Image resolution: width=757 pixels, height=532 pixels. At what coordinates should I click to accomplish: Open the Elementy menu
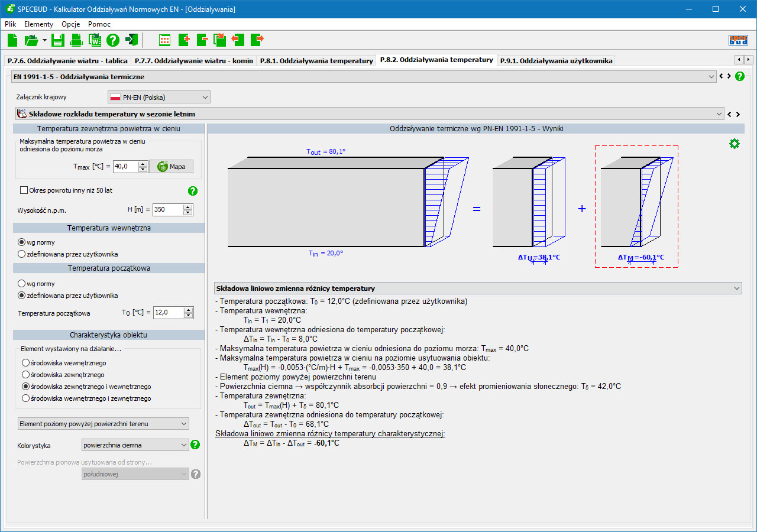(x=38, y=24)
